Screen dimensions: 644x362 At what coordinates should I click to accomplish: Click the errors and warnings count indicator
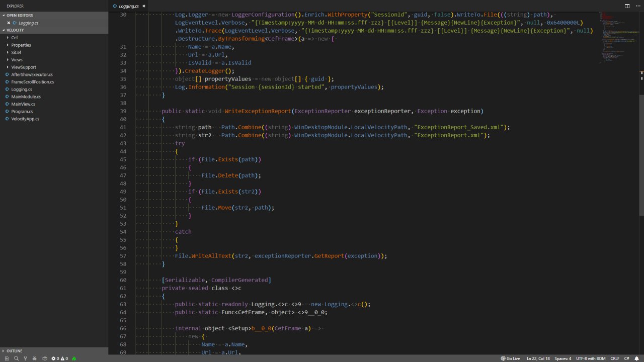click(59, 358)
